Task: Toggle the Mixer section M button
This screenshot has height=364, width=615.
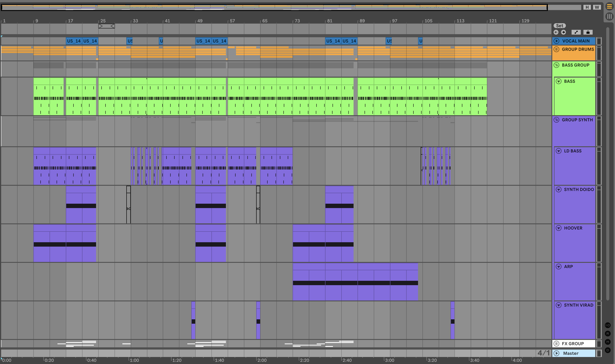Action: tap(608, 342)
